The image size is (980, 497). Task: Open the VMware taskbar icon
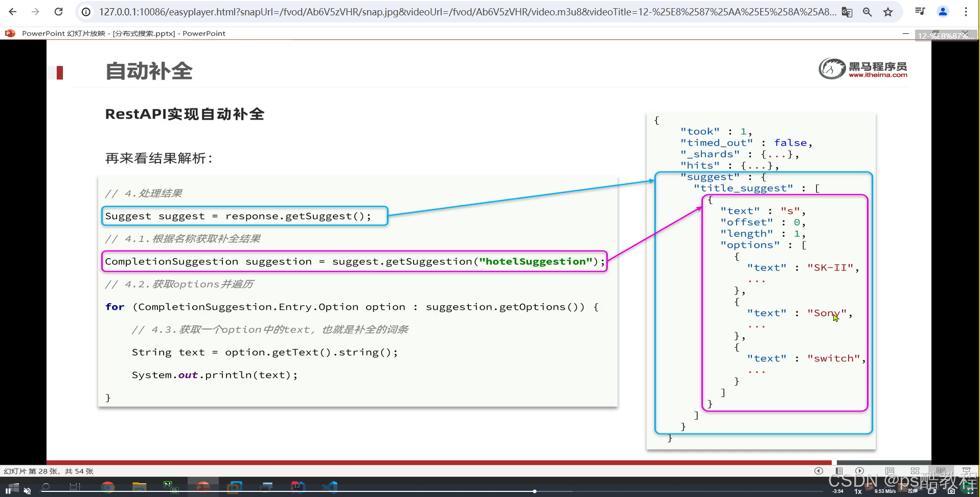click(235, 487)
